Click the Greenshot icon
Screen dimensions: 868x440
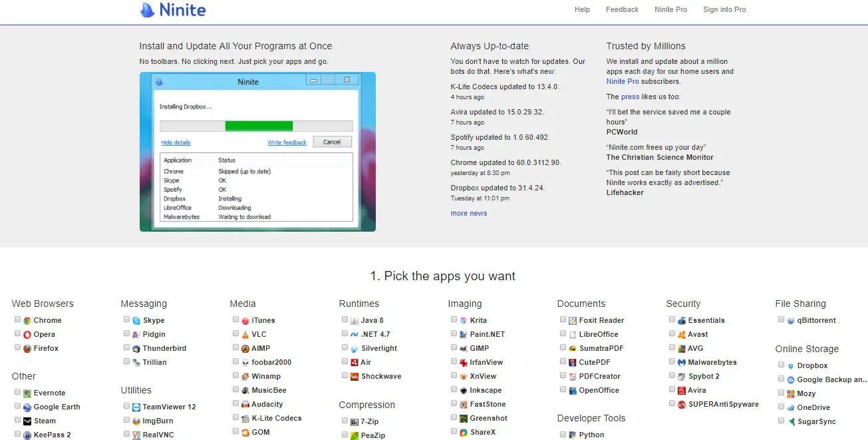tap(464, 419)
